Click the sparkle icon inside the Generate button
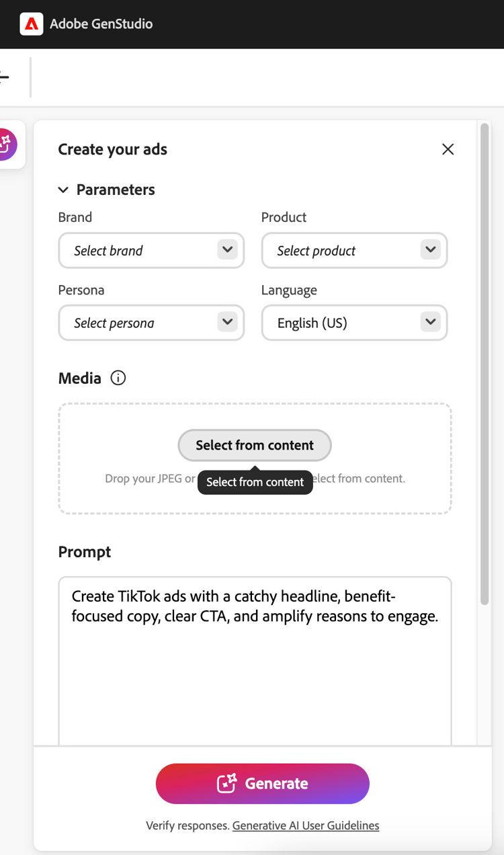 [228, 783]
